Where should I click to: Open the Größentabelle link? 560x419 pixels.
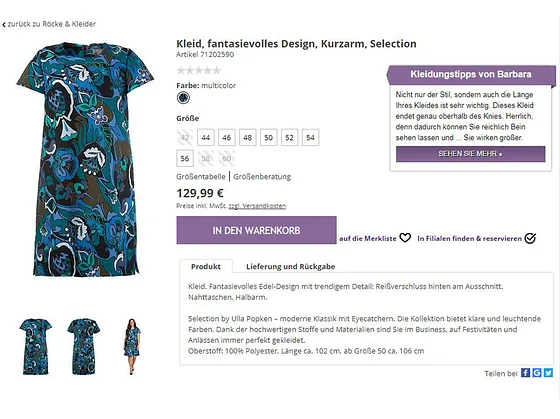pyautogui.click(x=201, y=176)
